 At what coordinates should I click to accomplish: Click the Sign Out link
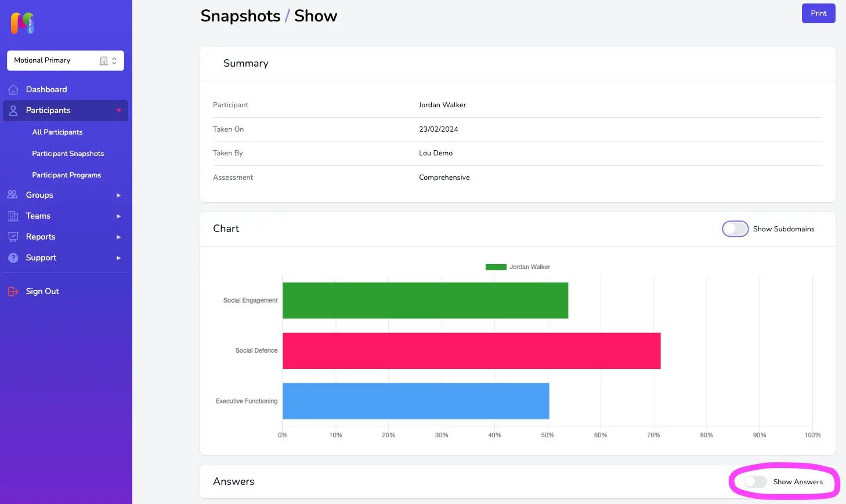point(42,291)
